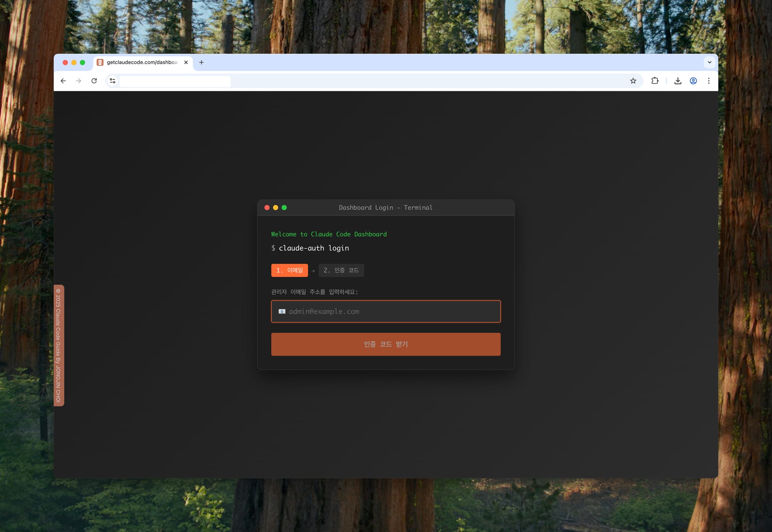The image size is (772, 532).
Task: Open the Extensions puzzle icon
Action: [x=655, y=81]
